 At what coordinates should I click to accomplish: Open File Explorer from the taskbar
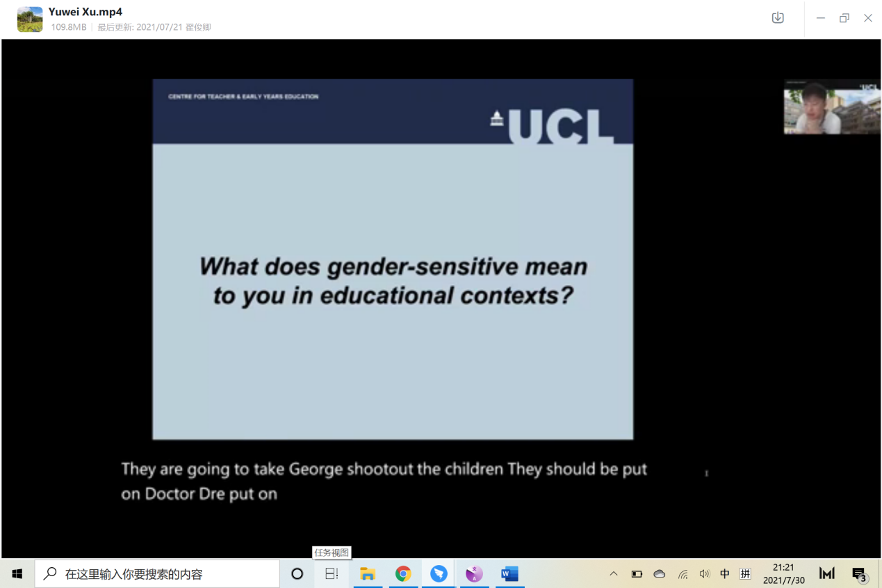[x=368, y=574]
